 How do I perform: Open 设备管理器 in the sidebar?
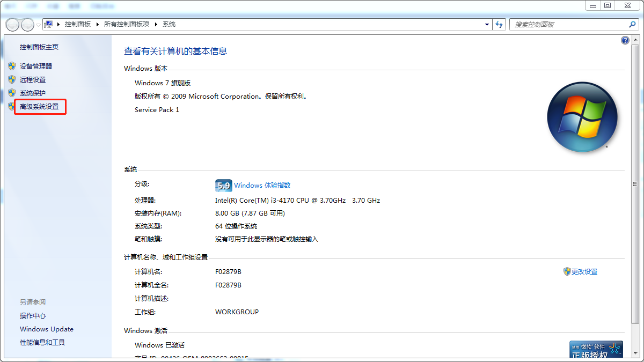point(36,66)
